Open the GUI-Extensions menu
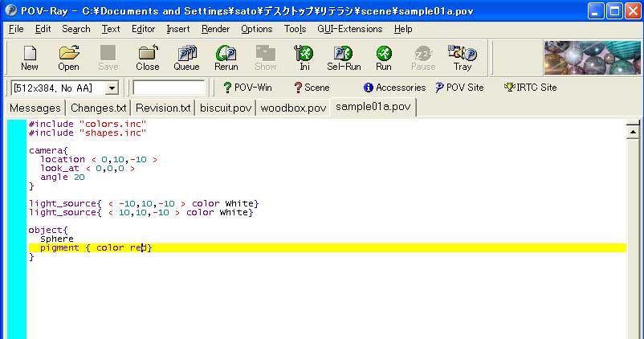The height and width of the screenshot is (339, 644). (350, 29)
